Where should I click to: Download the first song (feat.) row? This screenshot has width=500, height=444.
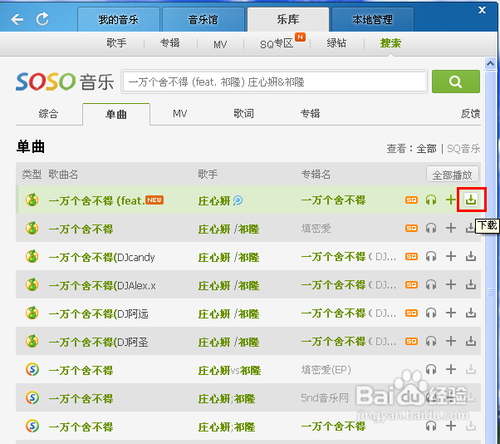pos(471,200)
